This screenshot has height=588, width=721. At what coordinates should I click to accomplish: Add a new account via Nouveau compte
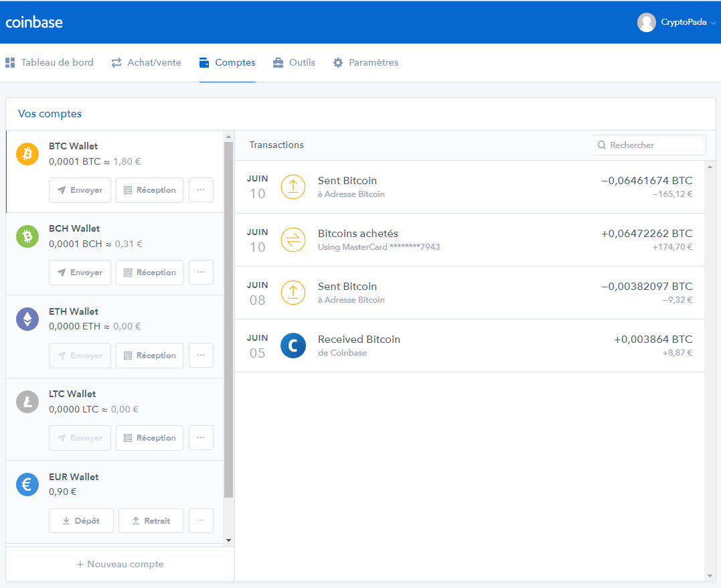120,564
